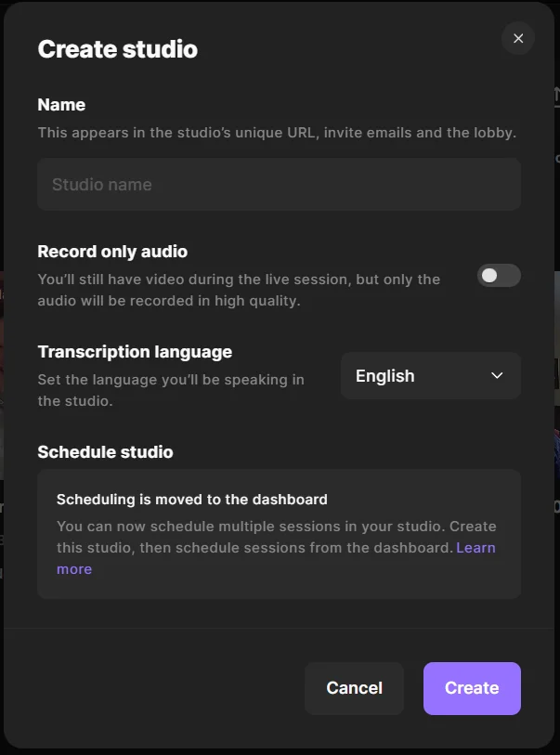The image size is (560, 755).
Task: Click the Name section heading
Action: (x=61, y=105)
